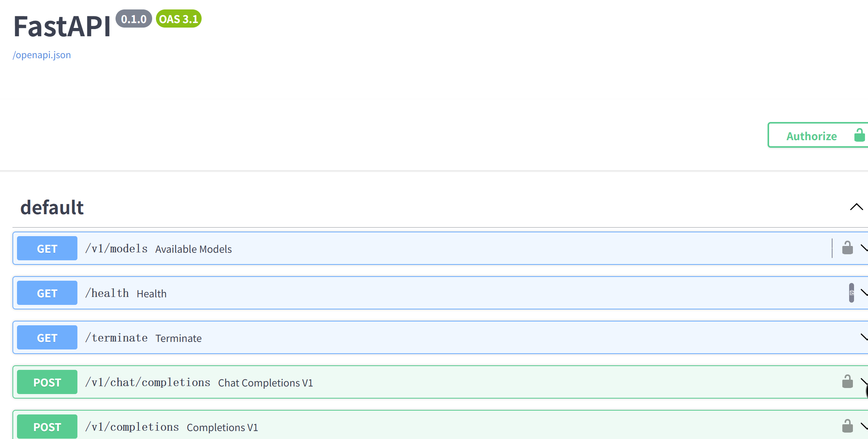Screen dimensions: 868x439
Task: Click the Authorize button
Action: click(818, 135)
